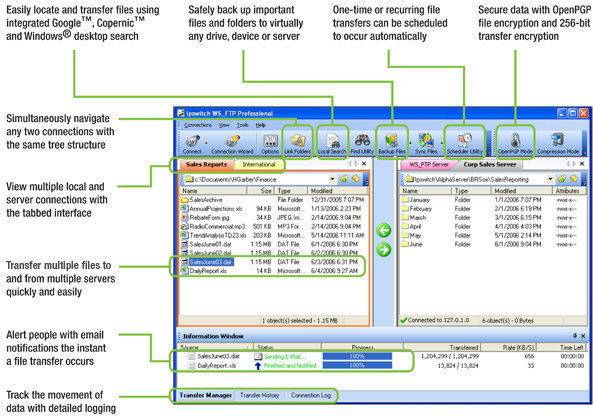The width and height of the screenshot is (593, 416).
Task: Open the Transfer History tab
Action: pos(259,395)
